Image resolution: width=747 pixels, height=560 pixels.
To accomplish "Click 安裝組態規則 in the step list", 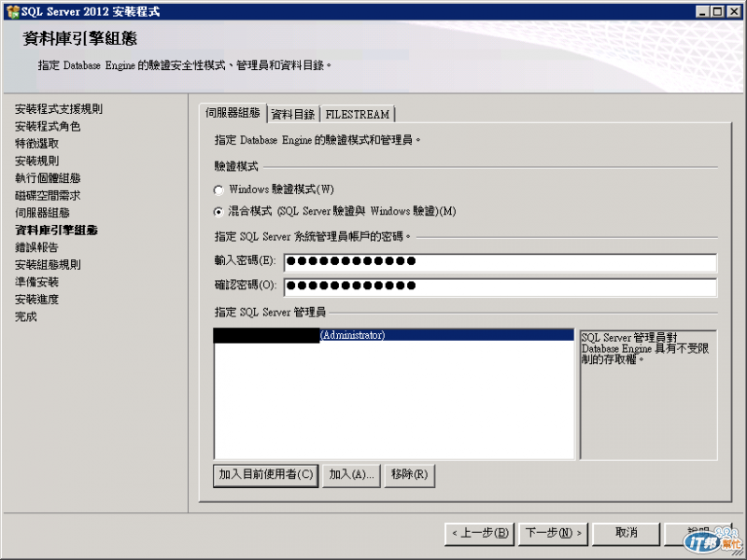I will tap(48, 265).
